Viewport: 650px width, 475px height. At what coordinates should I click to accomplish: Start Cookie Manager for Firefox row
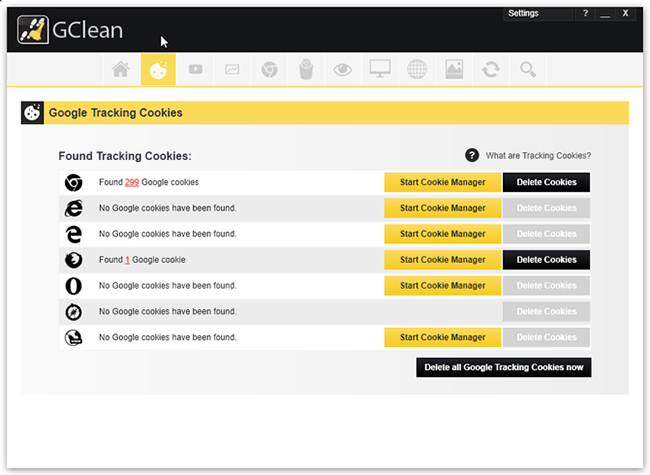[442, 260]
